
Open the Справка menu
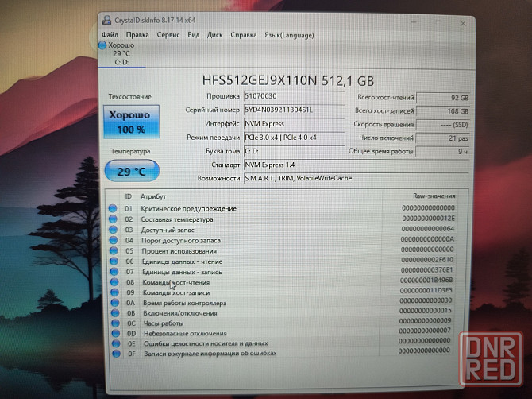pos(244,35)
